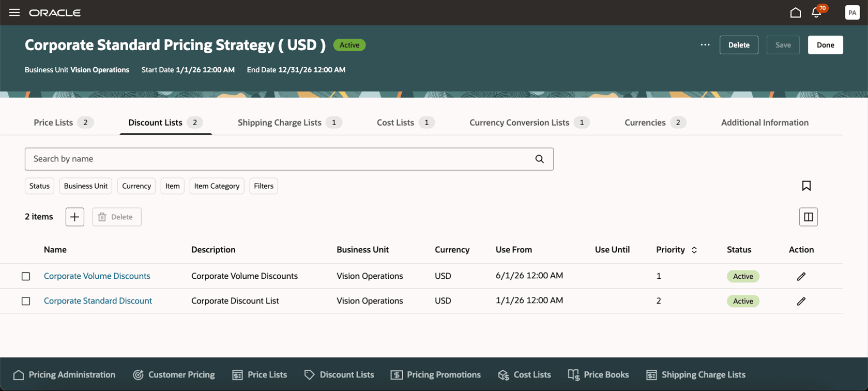Click the Use From column header

514,250
